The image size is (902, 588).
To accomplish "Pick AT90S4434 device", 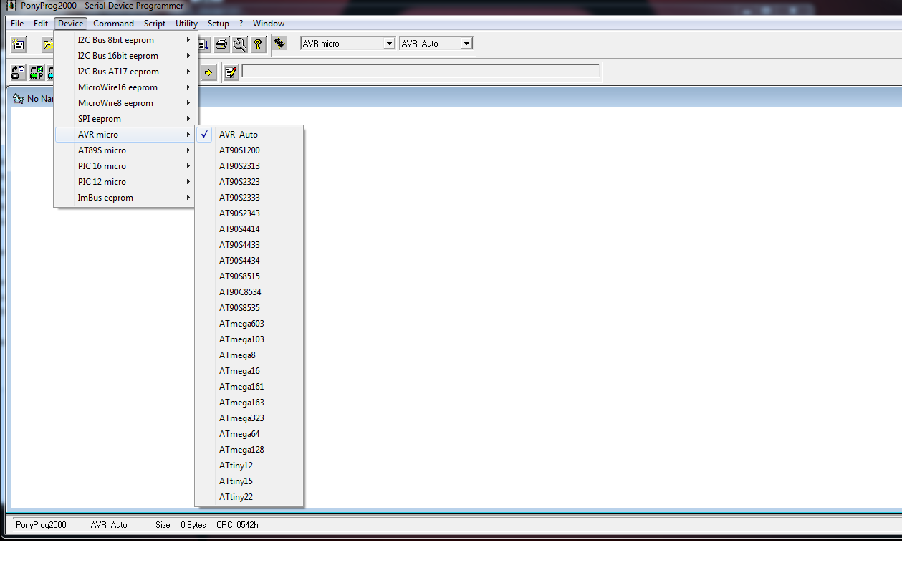I will pos(249,261).
